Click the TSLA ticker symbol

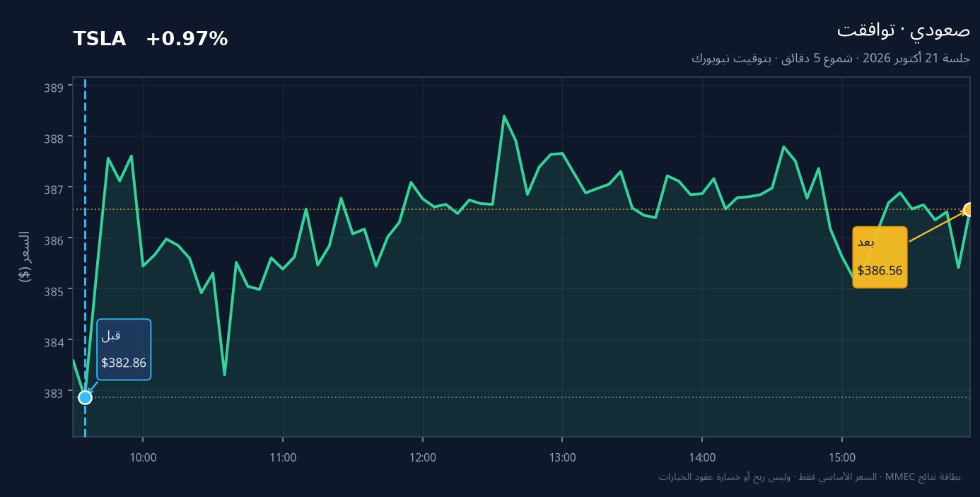[x=99, y=40]
